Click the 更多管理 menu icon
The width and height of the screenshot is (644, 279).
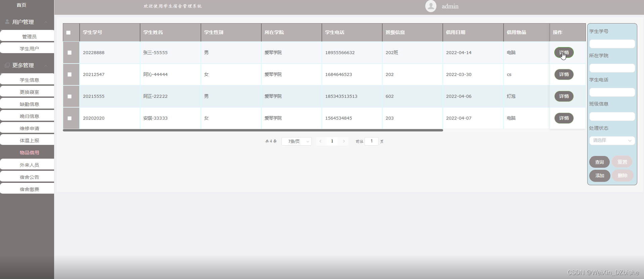click(7, 65)
